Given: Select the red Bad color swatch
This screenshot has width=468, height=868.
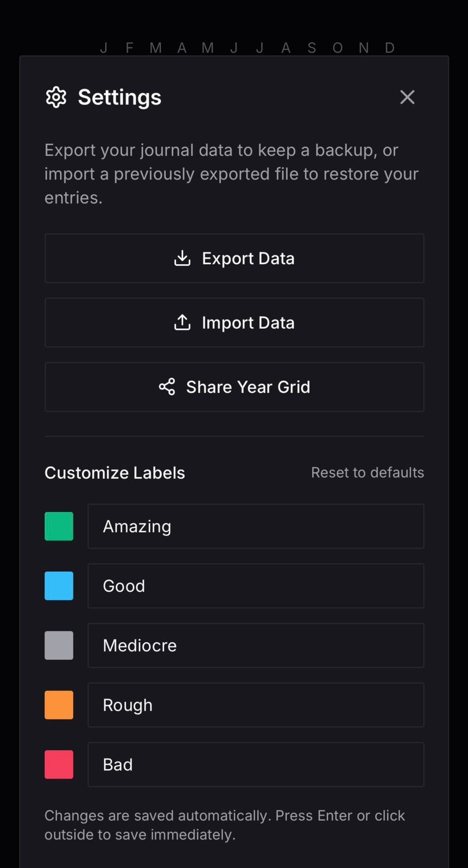Looking at the screenshot, I should pos(59,764).
